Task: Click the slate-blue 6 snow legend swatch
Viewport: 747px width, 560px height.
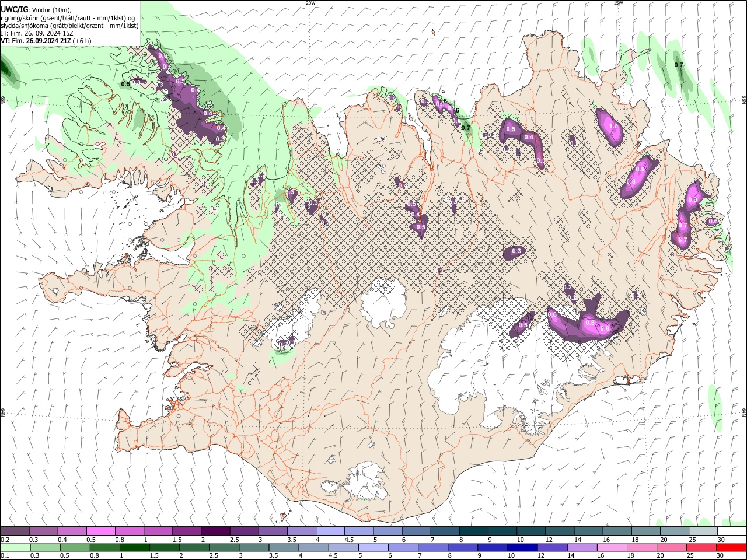Action: pyautogui.click(x=416, y=531)
